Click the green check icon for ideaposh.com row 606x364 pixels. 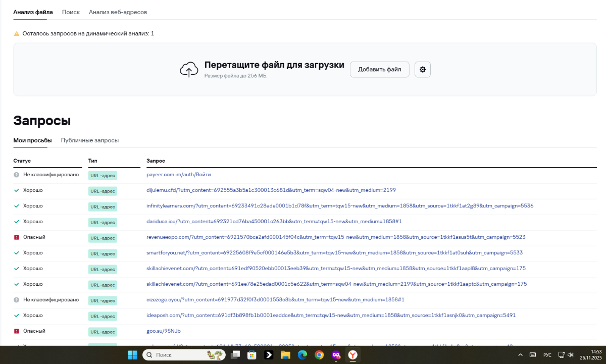click(x=17, y=316)
